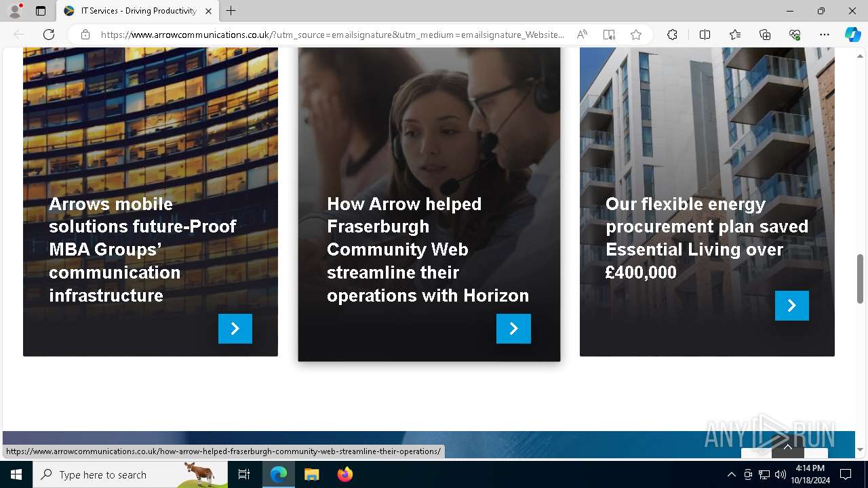The width and height of the screenshot is (868, 488).
Task: Open Microsoft Edge from taskbar
Action: click(x=279, y=474)
